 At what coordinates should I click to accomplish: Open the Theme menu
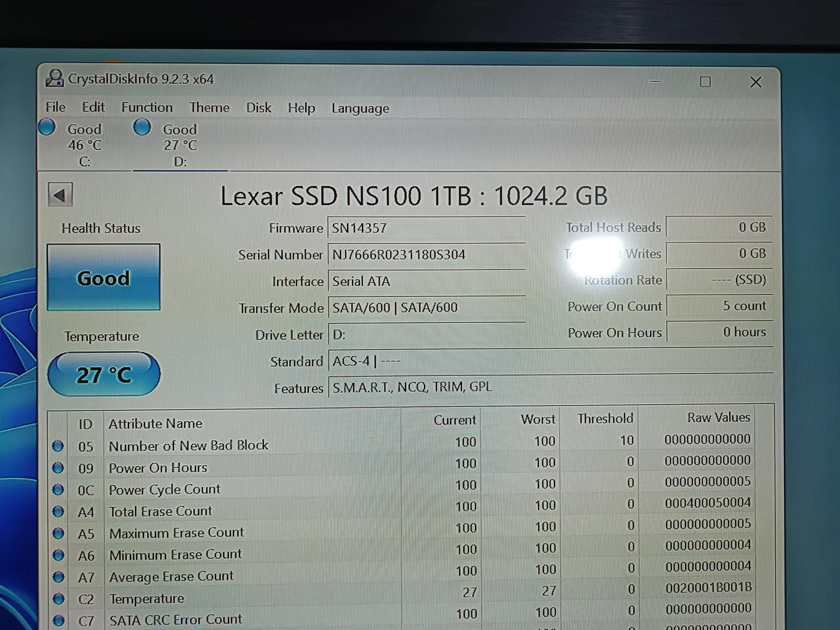(209, 108)
